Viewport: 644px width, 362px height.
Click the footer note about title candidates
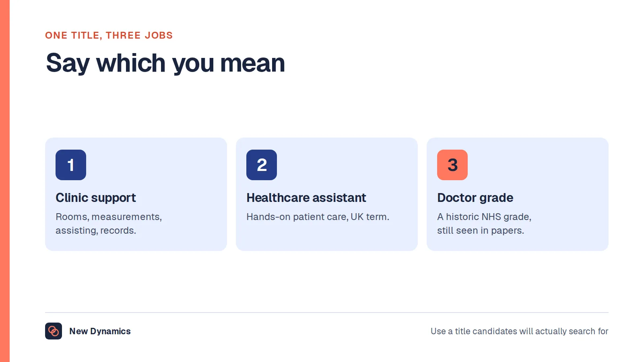(x=519, y=331)
